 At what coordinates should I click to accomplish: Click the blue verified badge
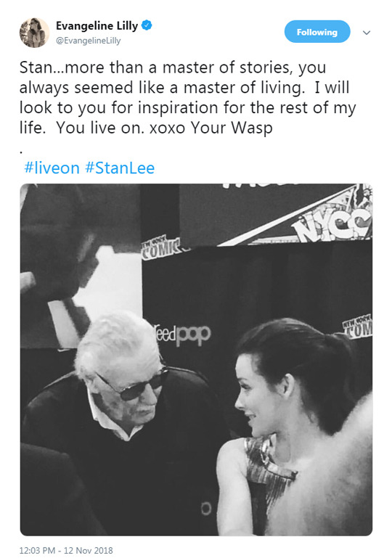147,25
